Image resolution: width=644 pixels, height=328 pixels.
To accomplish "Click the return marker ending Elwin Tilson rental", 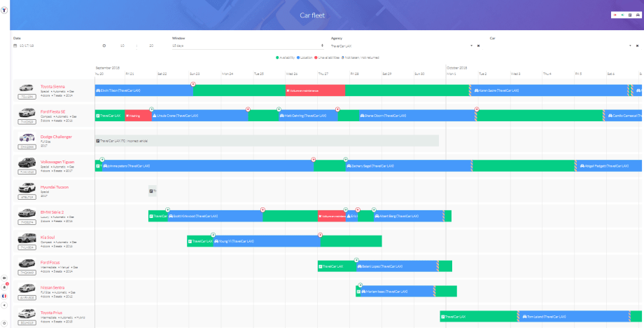I will 193,84.
